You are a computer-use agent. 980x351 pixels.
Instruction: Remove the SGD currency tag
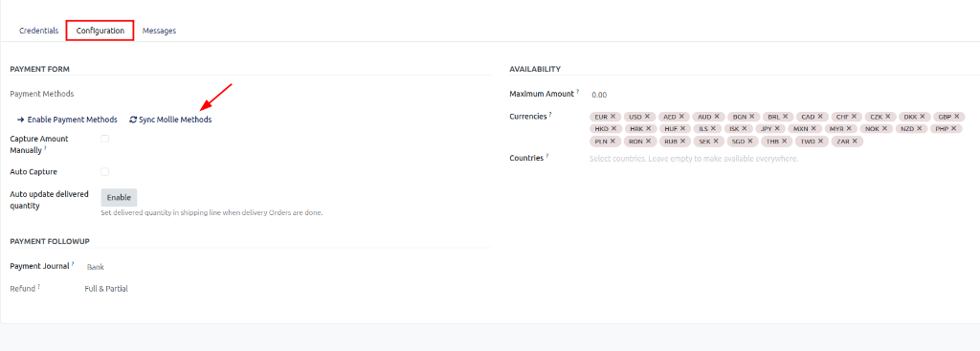click(750, 142)
